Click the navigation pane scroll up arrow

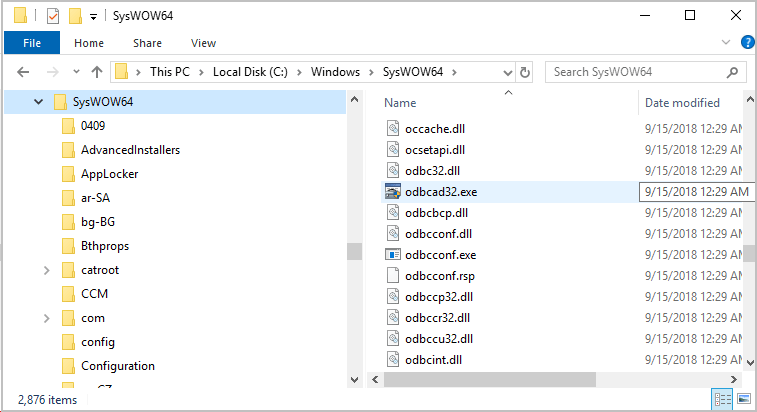coord(354,99)
